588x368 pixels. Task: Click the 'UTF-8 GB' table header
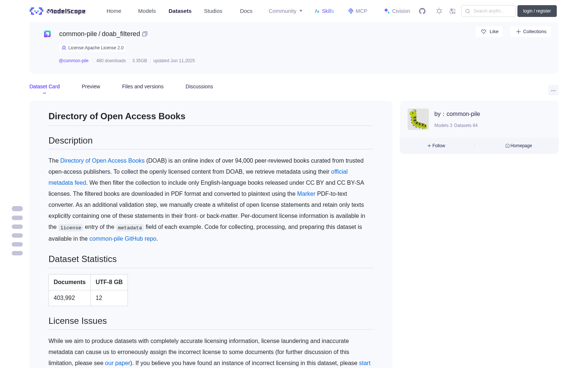pyautogui.click(x=109, y=282)
